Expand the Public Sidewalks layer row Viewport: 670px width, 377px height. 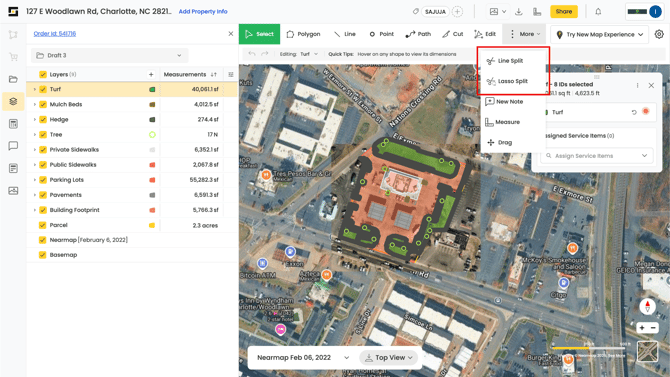click(x=35, y=165)
